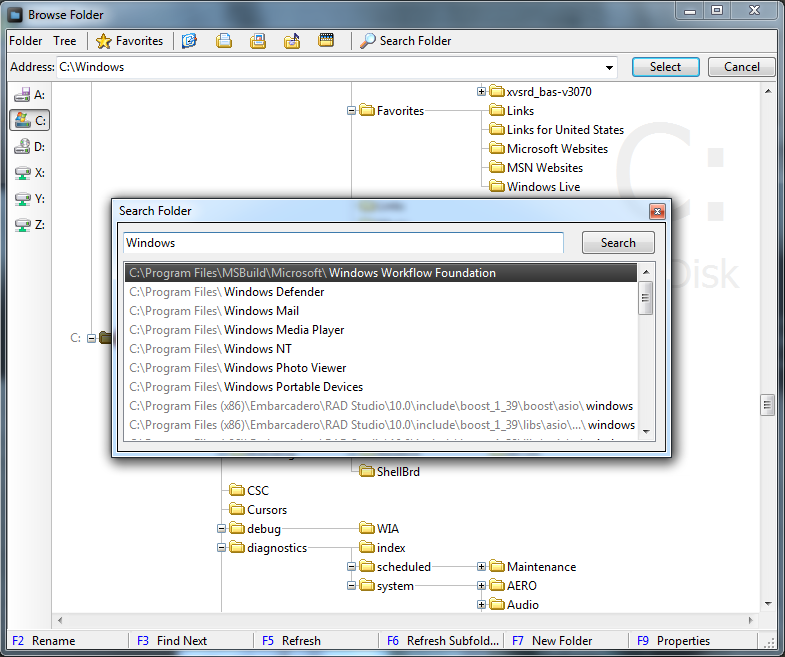
Task: Select Windows Workflow Foundation result
Action: (x=381, y=273)
